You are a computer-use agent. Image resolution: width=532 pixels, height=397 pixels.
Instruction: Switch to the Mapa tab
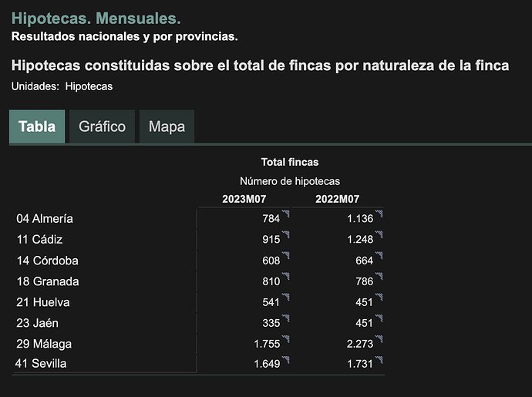coord(167,126)
